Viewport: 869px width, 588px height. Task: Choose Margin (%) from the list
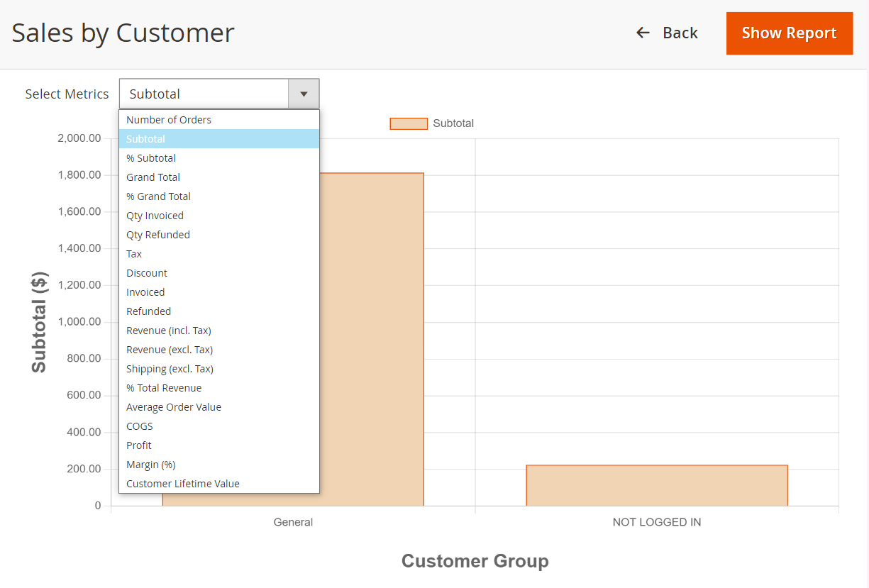point(219,465)
